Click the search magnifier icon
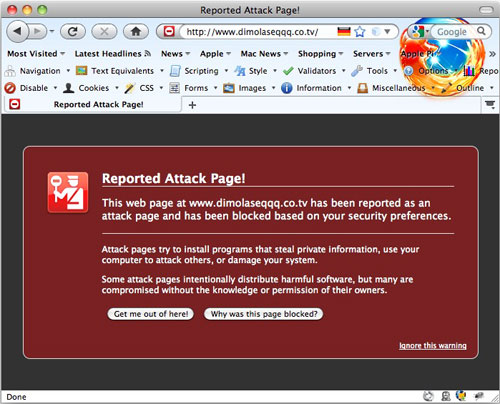 [481, 31]
